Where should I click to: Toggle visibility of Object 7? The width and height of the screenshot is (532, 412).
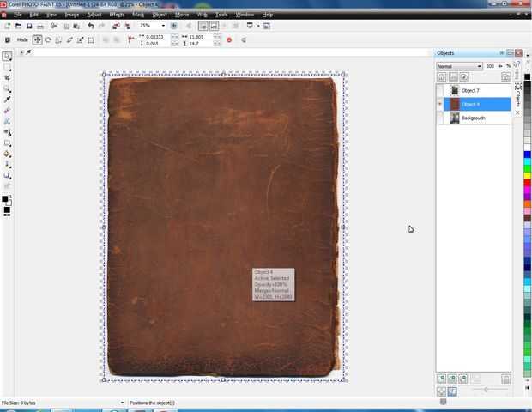point(439,91)
